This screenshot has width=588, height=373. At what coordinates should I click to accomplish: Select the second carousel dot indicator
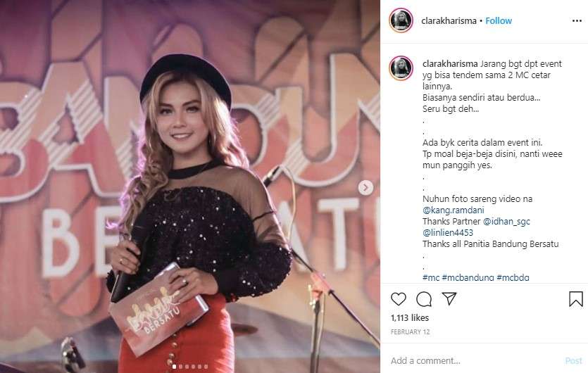click(181, 366)
